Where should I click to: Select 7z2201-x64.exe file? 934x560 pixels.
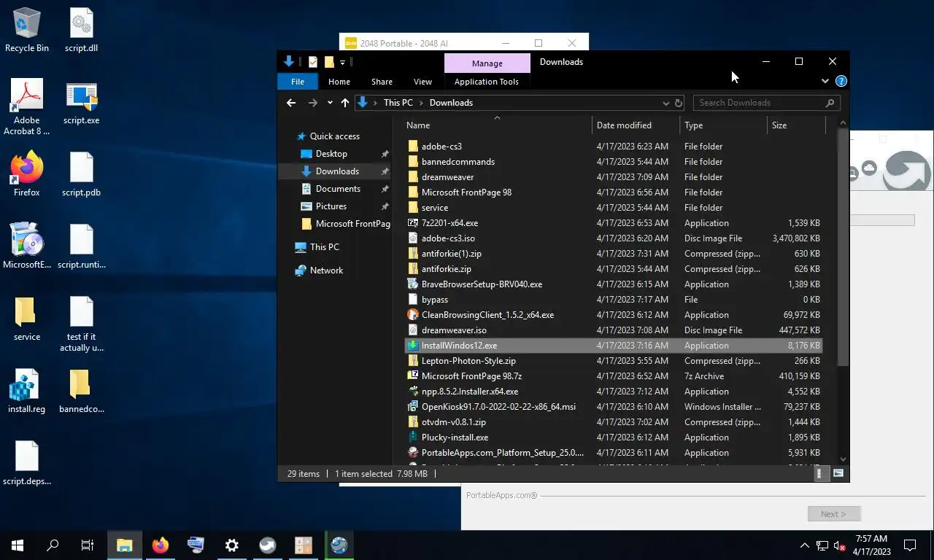tap(613, 223)
